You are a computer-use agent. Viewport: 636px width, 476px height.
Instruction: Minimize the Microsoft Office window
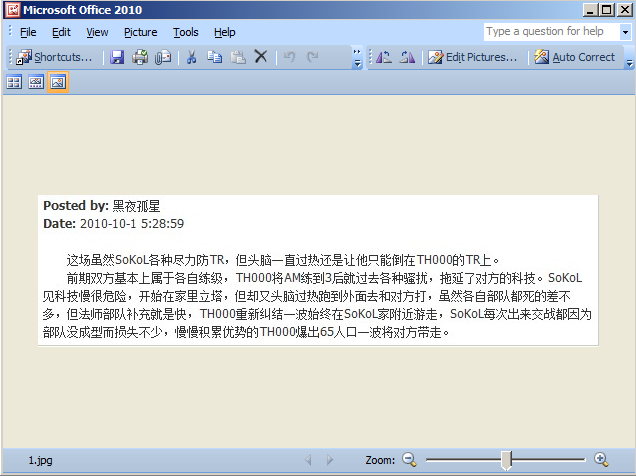[x=590, y=10]
